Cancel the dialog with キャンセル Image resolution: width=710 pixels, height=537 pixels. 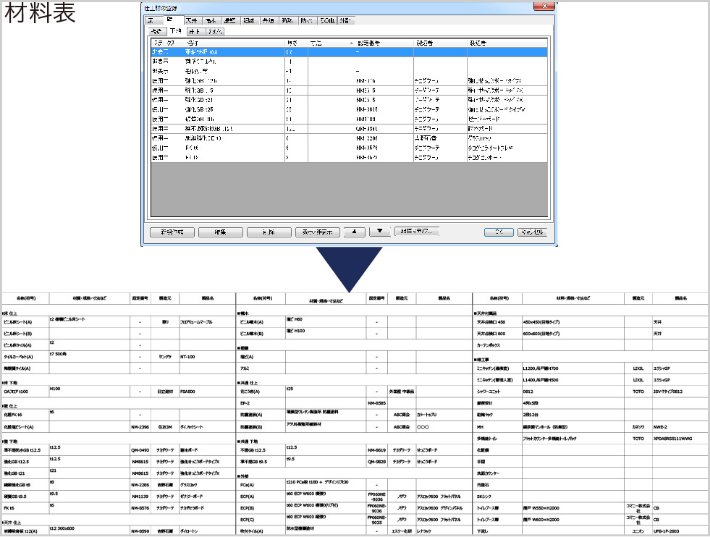pyautogui.click(x=532, y=232)
